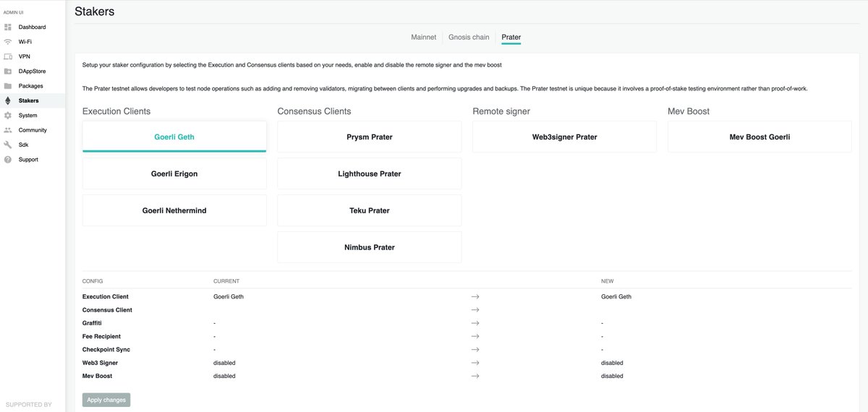Click the Dashboard grid icon in sidebar
This screenshot has height=412, width=868.
click(x=8, y=27)
